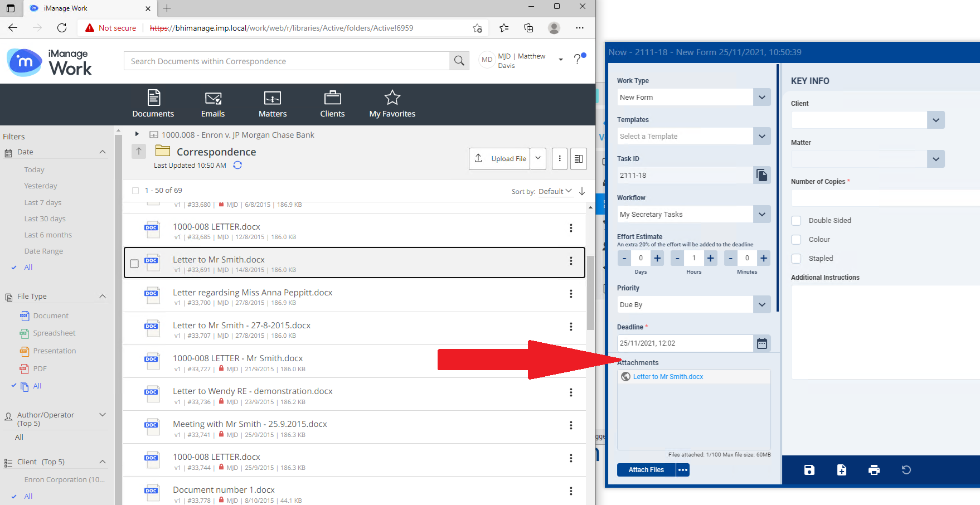Open the Deadline calendar picker icon
Image resolution: width=980 pixels, height=505 pixels.
[761, 343]
